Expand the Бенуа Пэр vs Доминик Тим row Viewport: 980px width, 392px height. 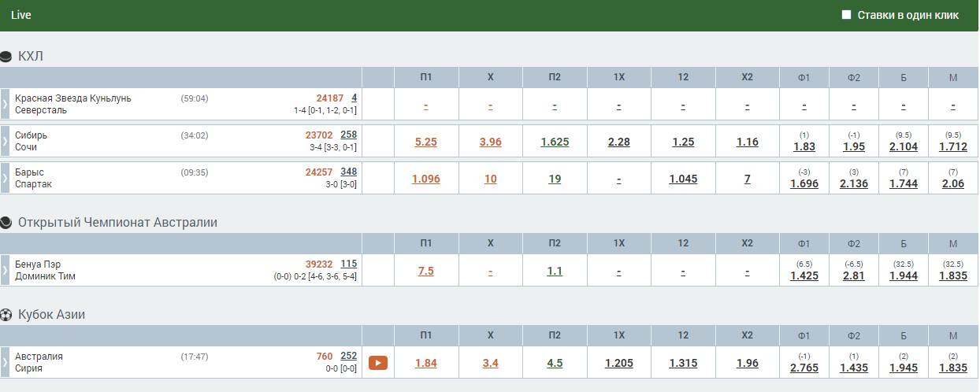click(x=5, y=270)
